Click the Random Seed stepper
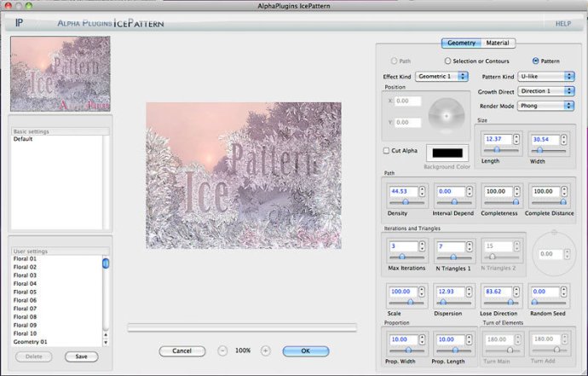The height and width of the screenshot is (376, 588). click(563, 292)
